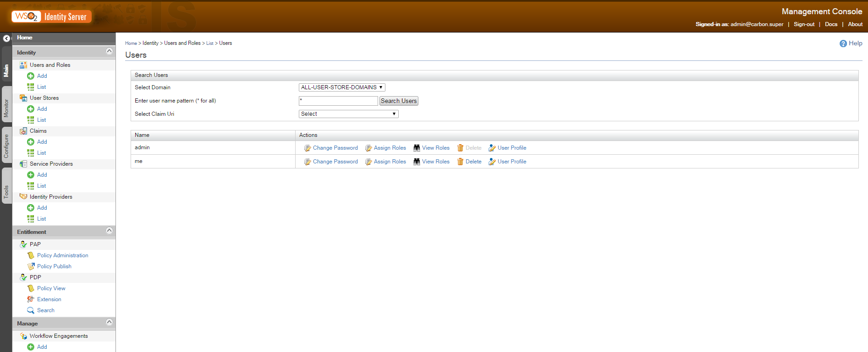Open User Profile for user me
The height and width of the screenshot is (352, 868).
tap(512, 162)
